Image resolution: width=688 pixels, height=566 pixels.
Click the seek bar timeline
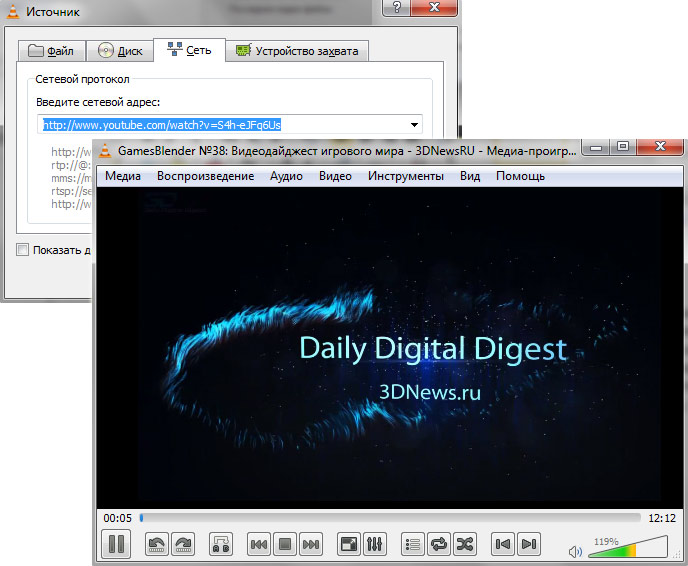[x=390, y=518]
